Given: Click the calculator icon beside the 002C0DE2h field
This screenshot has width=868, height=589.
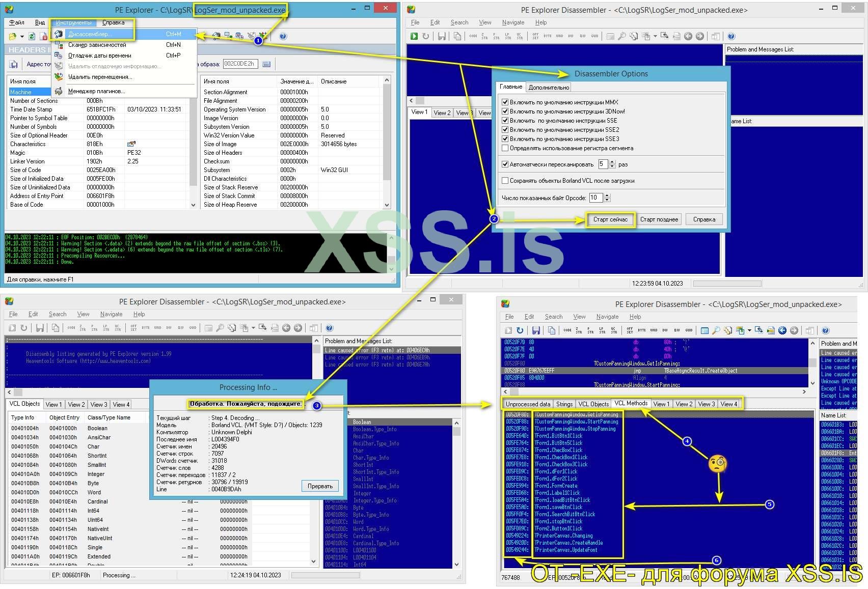Looking at the screenshot, I should 266,64.
